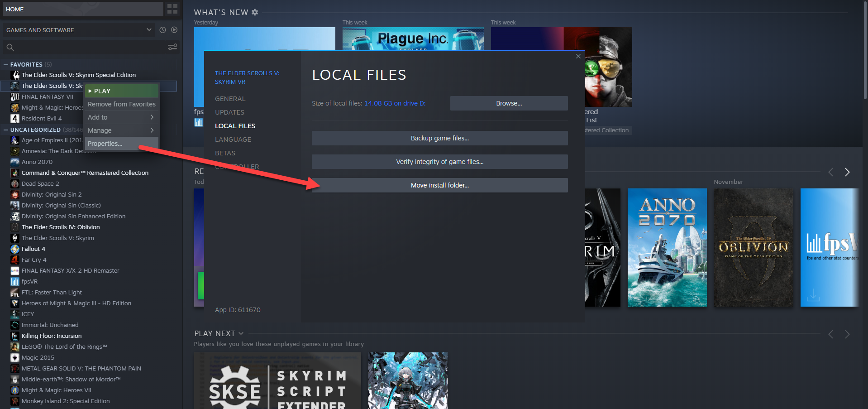Click Backup game files button

pos(439,138)
